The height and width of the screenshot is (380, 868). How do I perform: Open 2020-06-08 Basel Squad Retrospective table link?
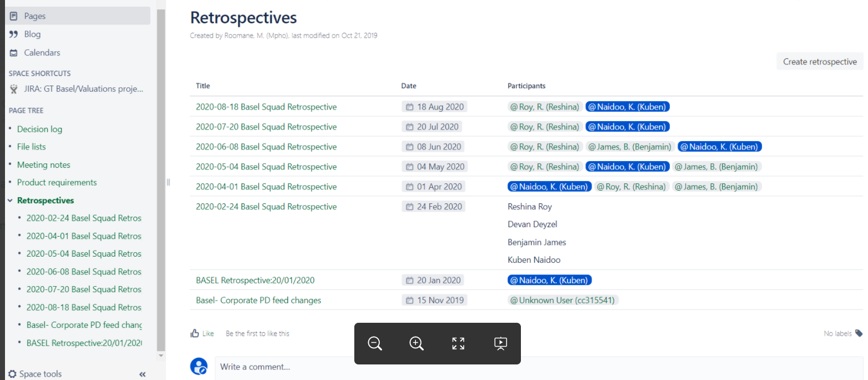(x=266, y=147)
